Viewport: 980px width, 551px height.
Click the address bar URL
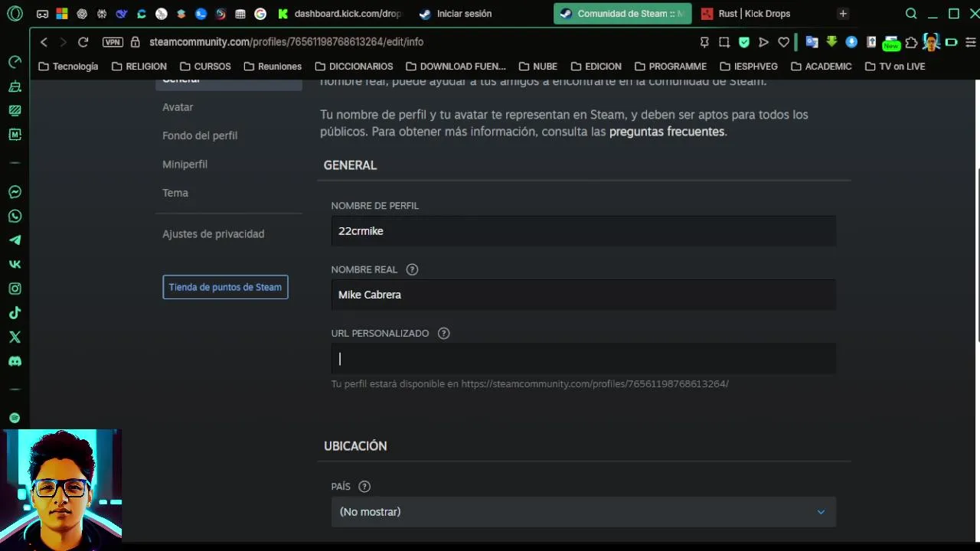click(286, 42)
